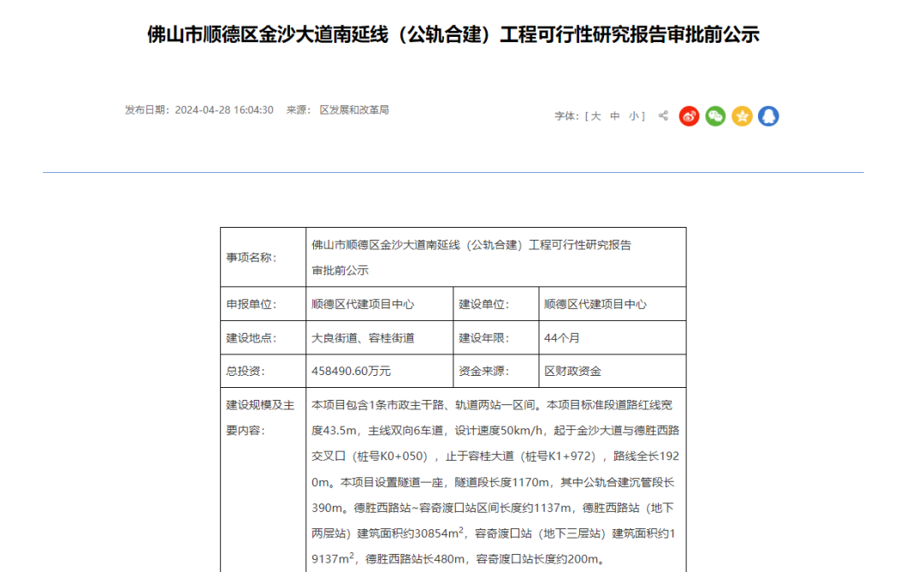The width and height of the screenshot is (924, 572).
Task: Share the article via WeChat icon
Action: pyautogui.click(x=715, y=116)
